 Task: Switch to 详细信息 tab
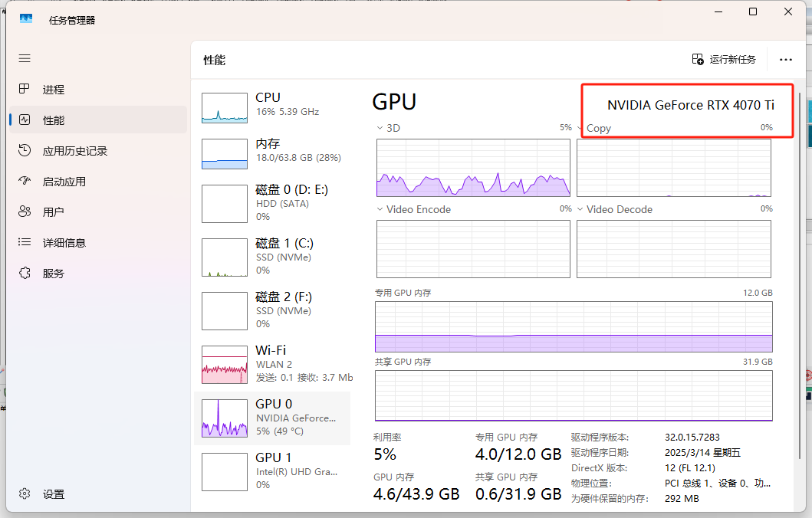(x=98, y=243)
